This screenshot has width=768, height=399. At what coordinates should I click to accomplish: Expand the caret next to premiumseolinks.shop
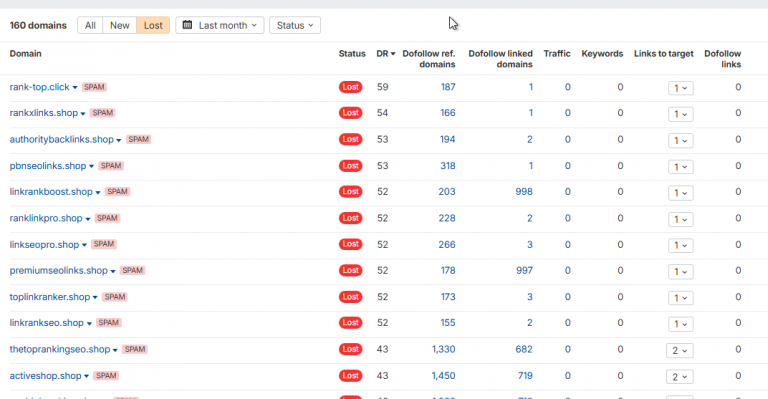pos(113,271)
